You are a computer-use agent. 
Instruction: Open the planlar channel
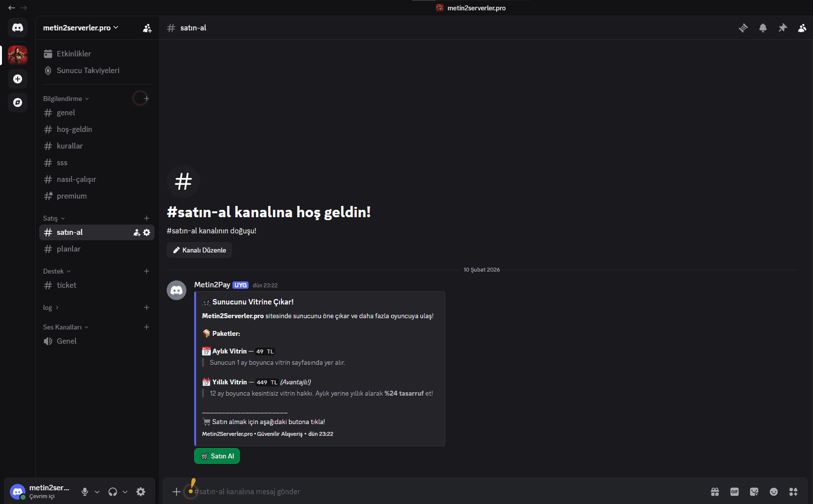tap(97, 249)
